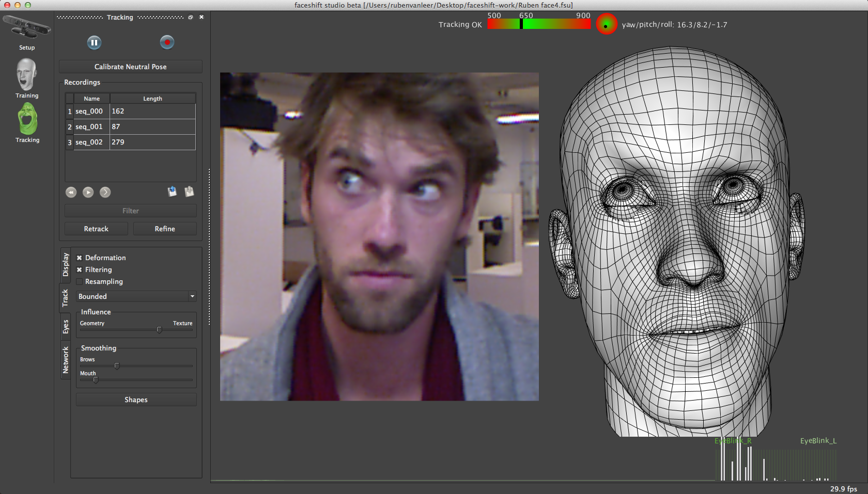Disable the Deformation checkbox
Screen dimensions: 868x494
click(79, 258)
